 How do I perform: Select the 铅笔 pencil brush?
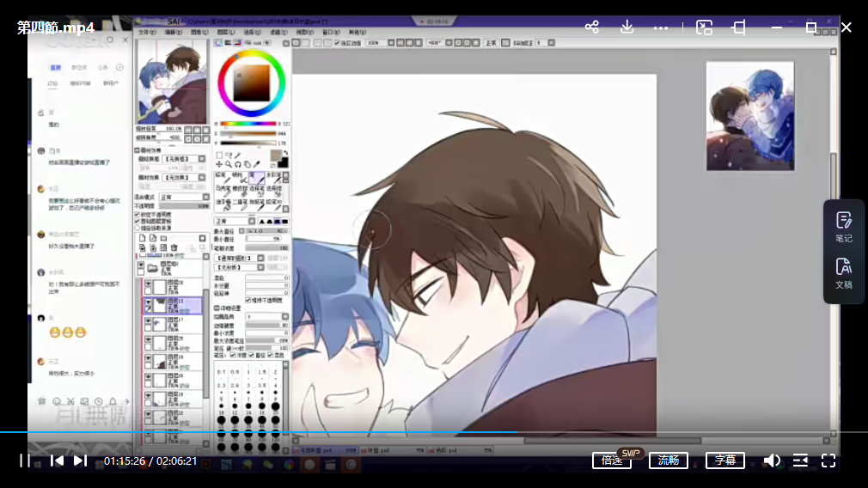tap(223, 178)
